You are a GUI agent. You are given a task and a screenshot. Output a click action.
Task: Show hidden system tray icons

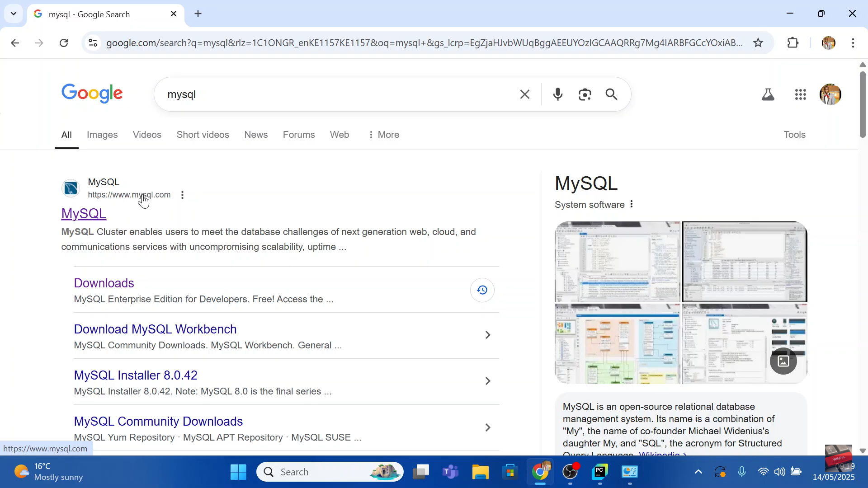698,472
